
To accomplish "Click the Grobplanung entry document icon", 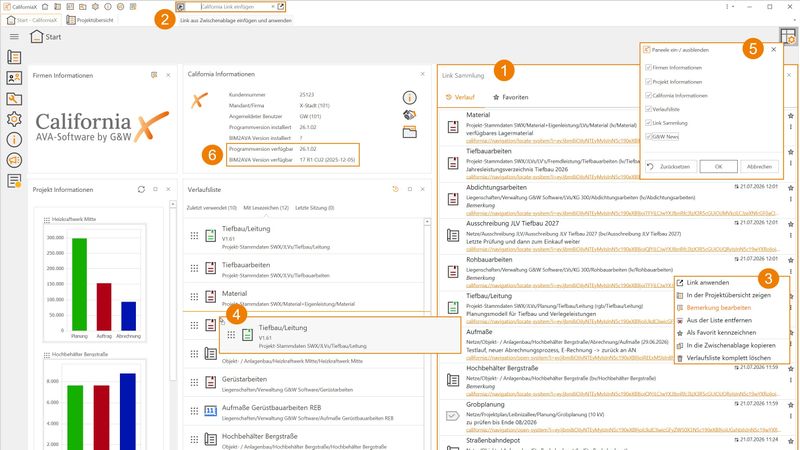I will (453, 416).
